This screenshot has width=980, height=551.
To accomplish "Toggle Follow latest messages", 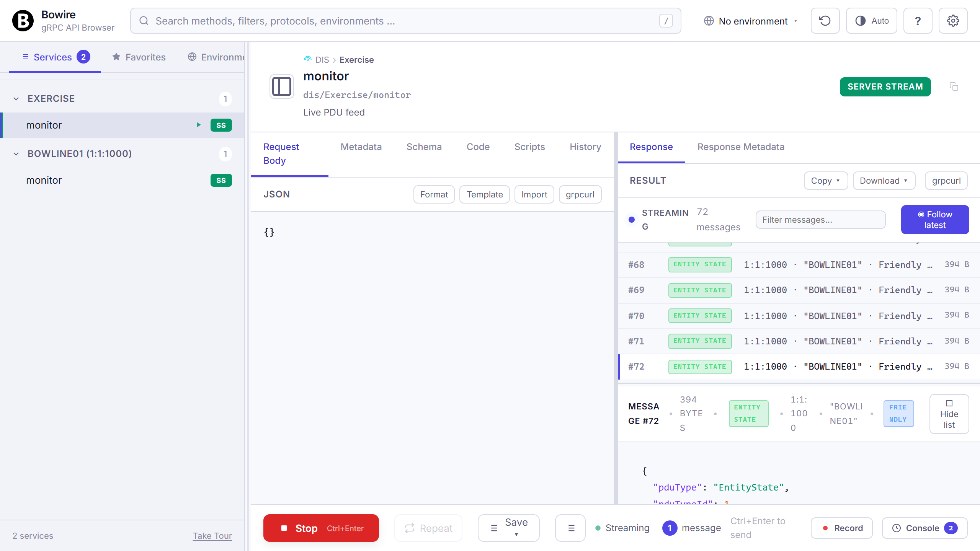I will pyautogui.click(x=935, y=220).
